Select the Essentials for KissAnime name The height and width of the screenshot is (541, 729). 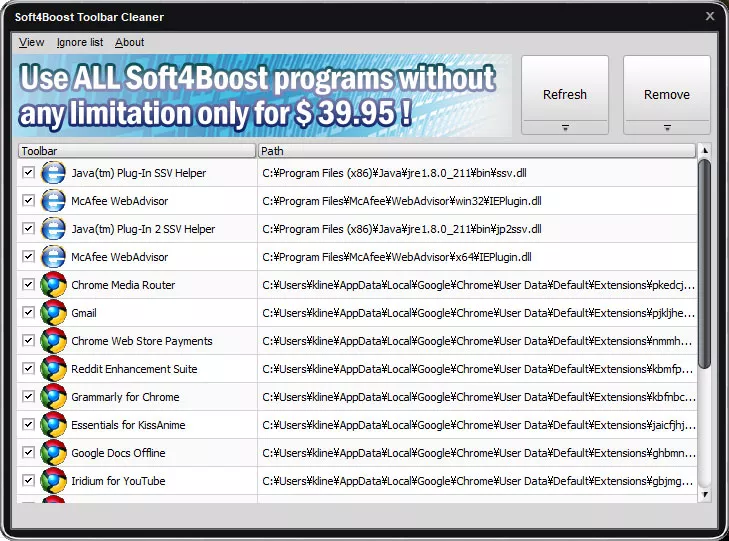(128, 425)
